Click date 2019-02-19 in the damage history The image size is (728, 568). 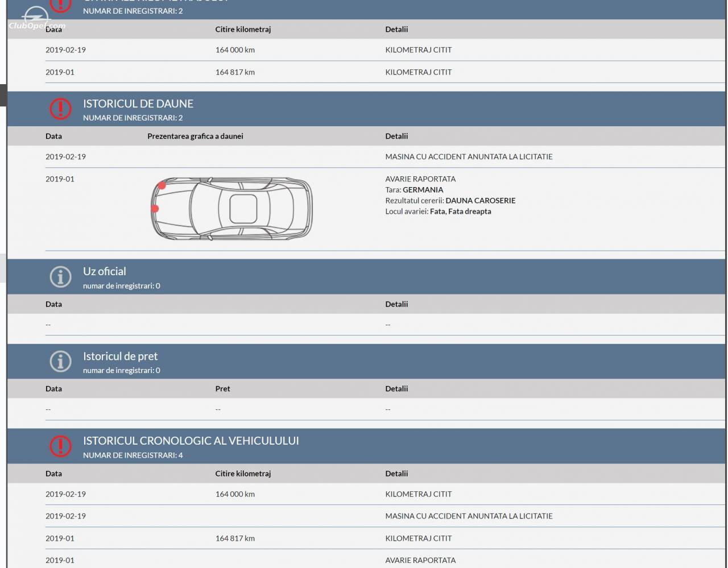(65, 156)
